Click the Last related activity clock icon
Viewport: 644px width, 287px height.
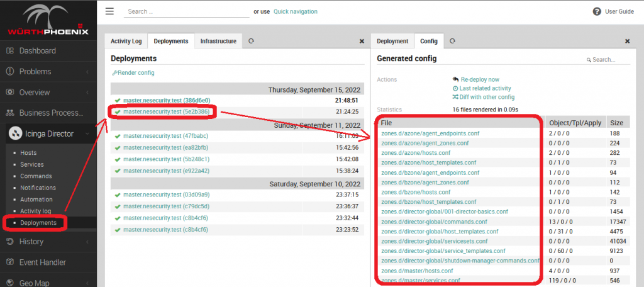(x=455, y=88)
